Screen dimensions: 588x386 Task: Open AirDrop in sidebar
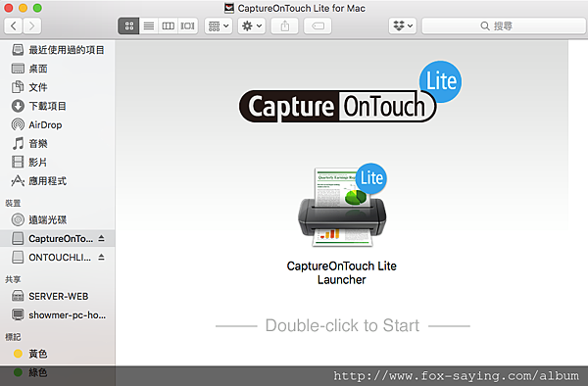(58, 124)
